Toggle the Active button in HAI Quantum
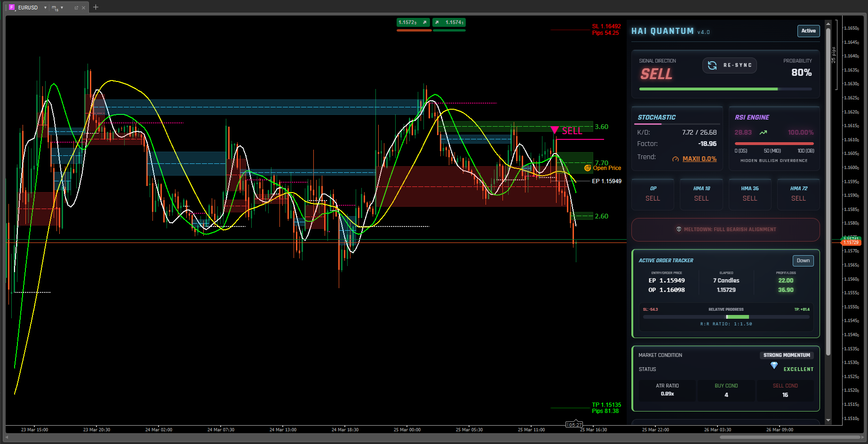The image size is (868, 444). pyautogui.click(x=808, y=31)
